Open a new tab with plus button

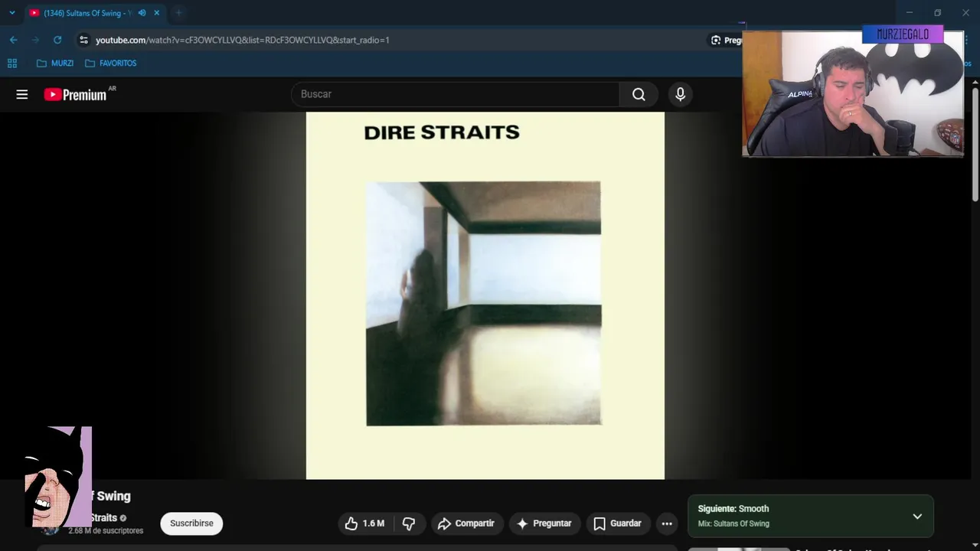[x=178, y=13]
